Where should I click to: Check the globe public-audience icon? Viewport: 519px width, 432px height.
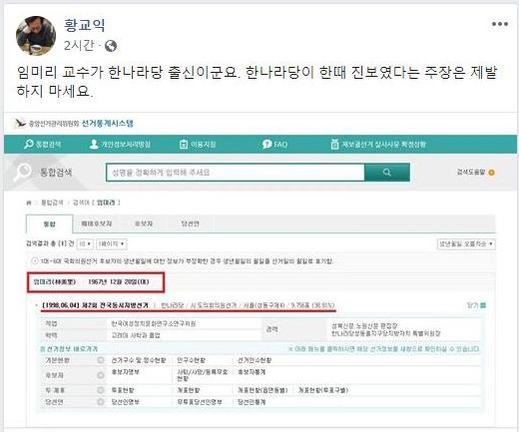pos(111,46)
